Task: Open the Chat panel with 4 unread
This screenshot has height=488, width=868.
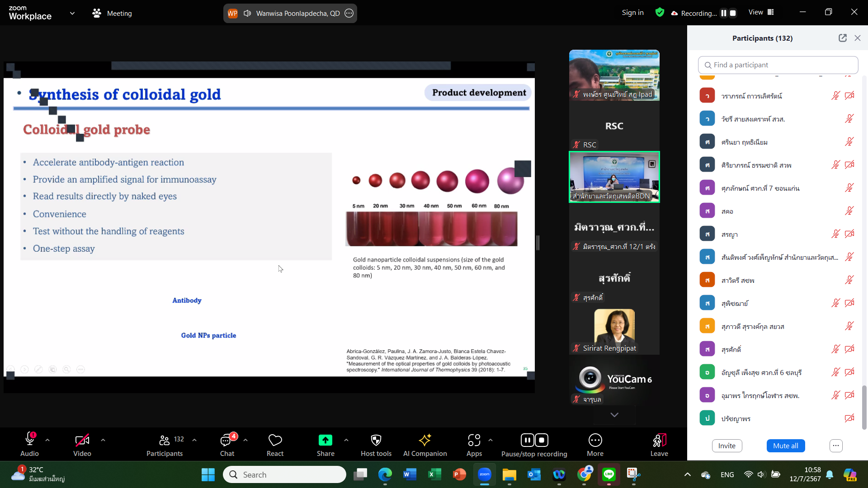Action: tap(226, 441)
